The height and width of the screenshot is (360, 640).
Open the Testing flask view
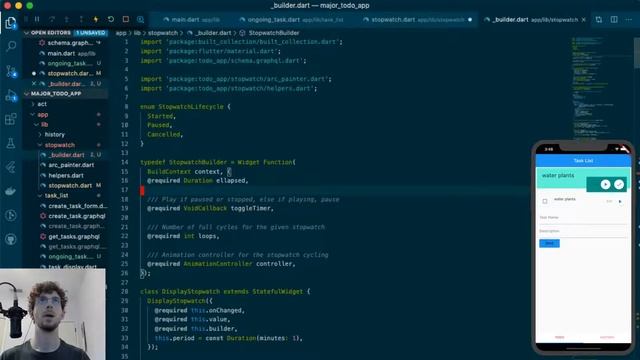pos(11,143)
